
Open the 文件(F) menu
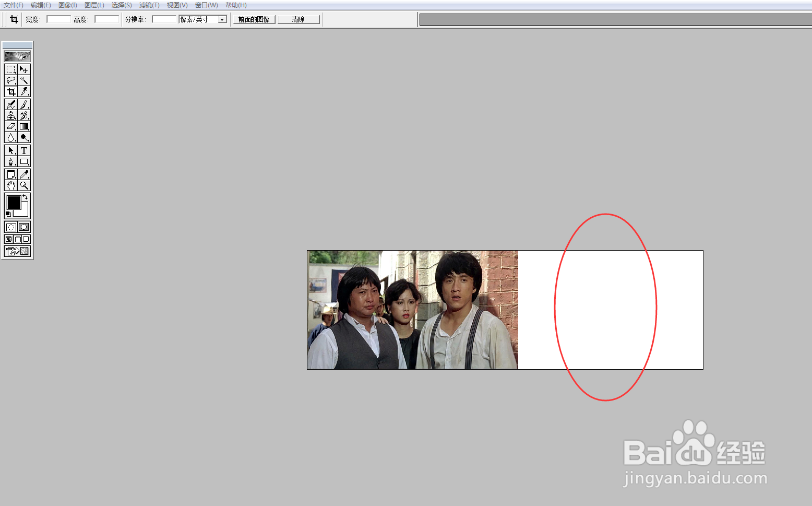[x=14, y=5]
